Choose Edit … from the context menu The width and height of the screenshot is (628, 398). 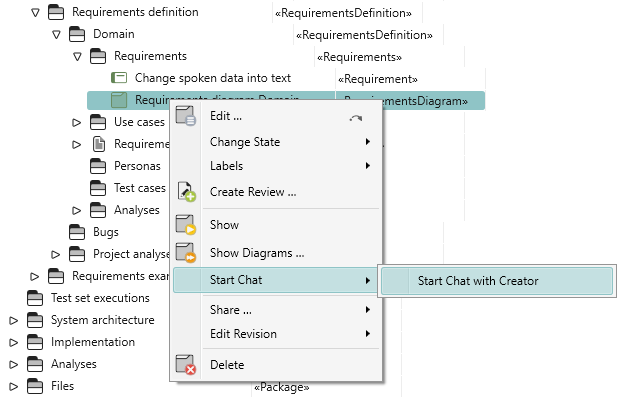tap(277, 116)
